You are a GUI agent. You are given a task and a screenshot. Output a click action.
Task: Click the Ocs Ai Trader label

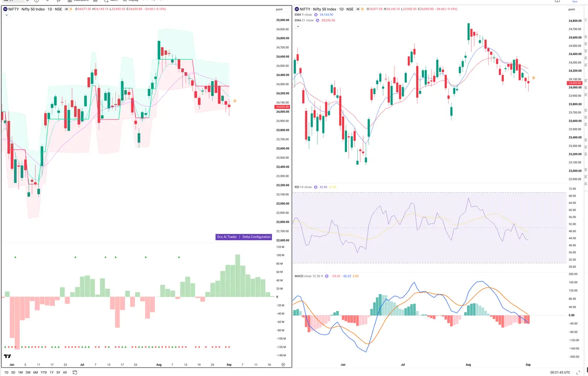point(227,237)
